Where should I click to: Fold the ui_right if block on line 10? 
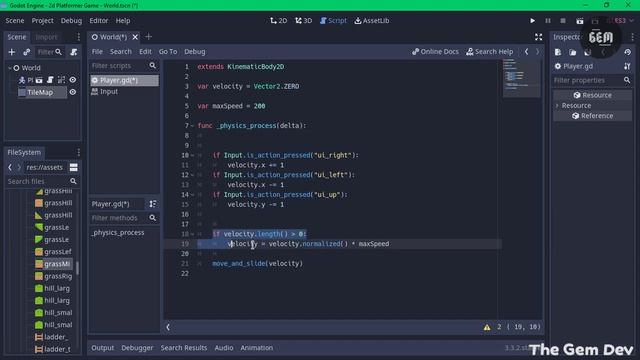click(192, 156)
